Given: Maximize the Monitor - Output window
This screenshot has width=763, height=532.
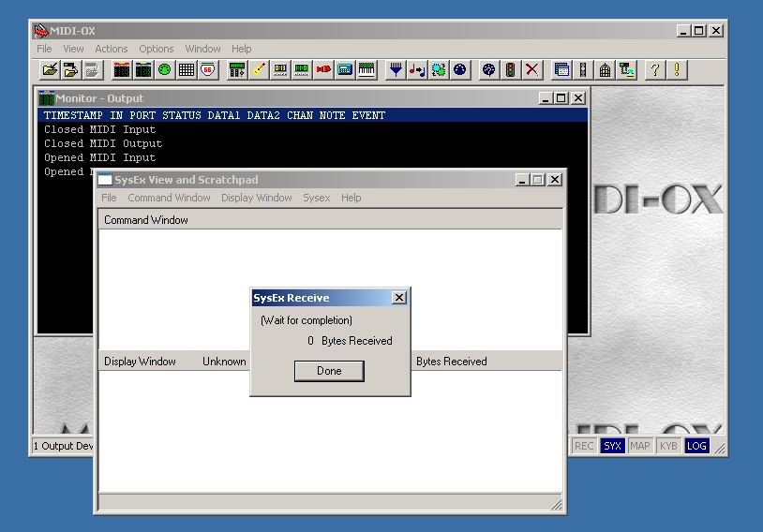Looking at the screenshot, I should 561,98.
